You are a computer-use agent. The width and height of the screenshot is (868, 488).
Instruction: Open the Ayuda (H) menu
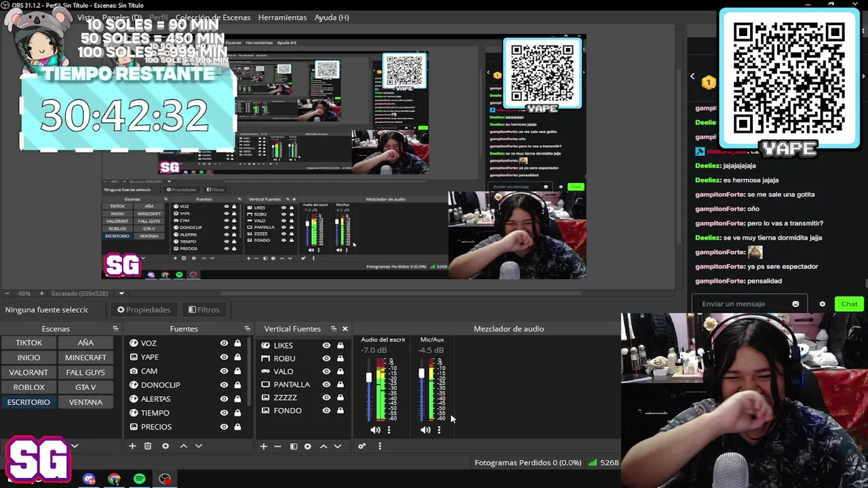click(332, 17)
